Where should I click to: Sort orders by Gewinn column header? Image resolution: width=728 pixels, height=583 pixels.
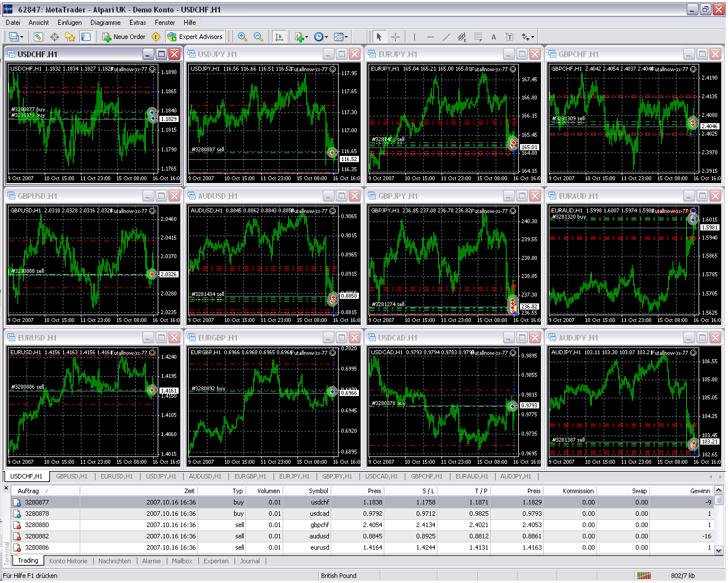(x=700, y=491)
